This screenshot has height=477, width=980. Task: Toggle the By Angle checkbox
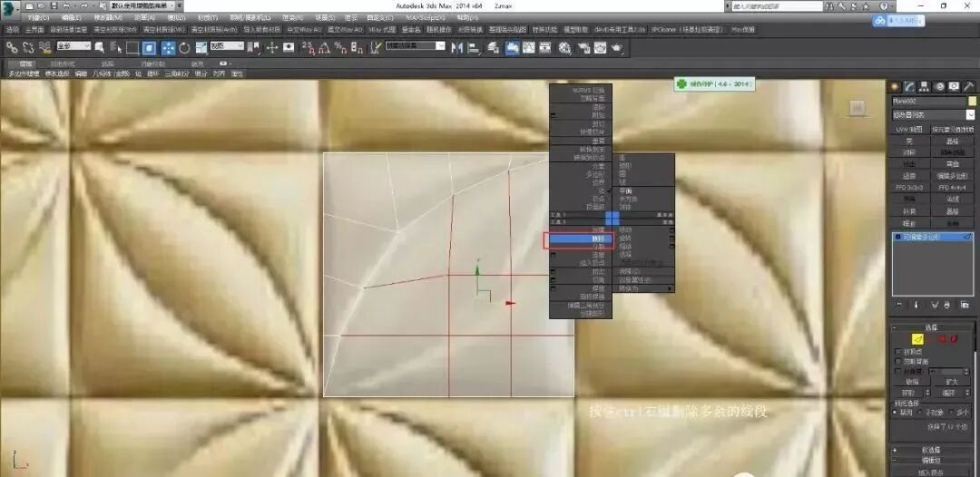[898, 372]
